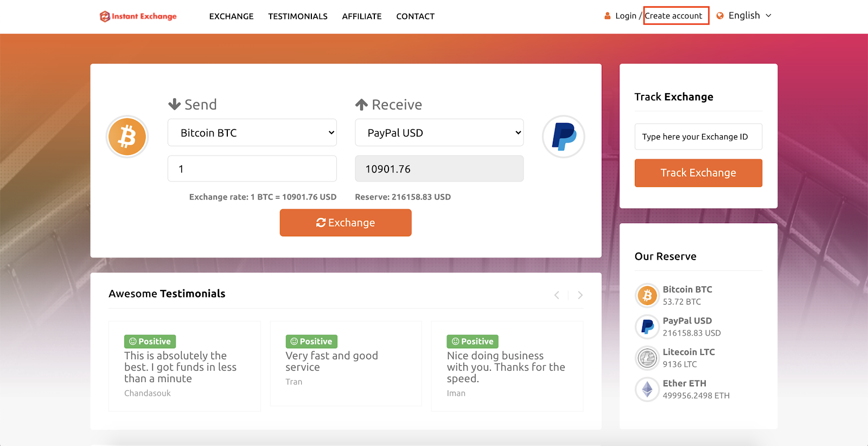This screenshot has width=868, height=446.
Task: Click the 'Very fast and good service' testimonial text
Action: pyautogui.click(x=332, y=361)
